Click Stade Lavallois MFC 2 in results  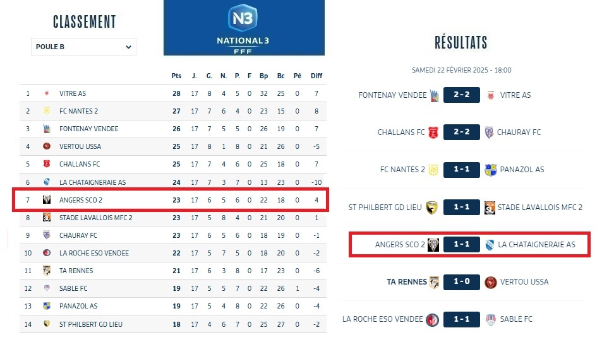[x=540, y=208]
